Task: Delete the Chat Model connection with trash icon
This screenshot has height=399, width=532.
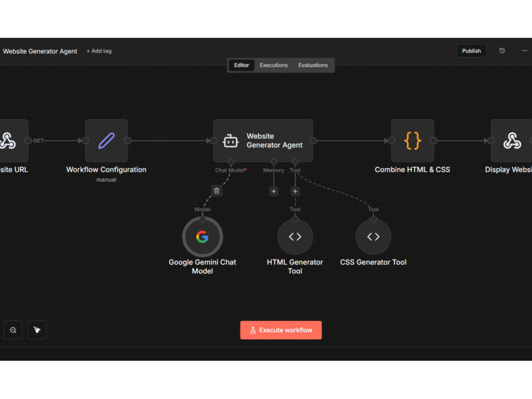Action: coord(217,190)
